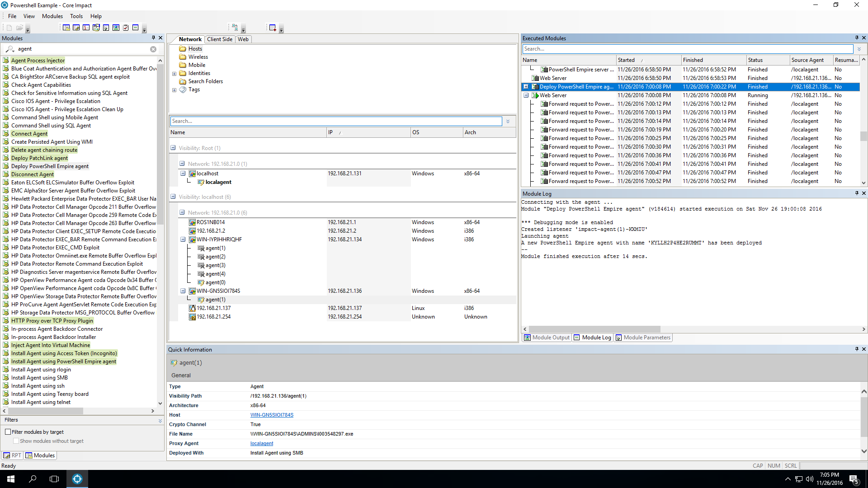This screenshot has width=868, height=488.
Task: Click the fourth view toolbar icon
Action: [x=96, y=28]
